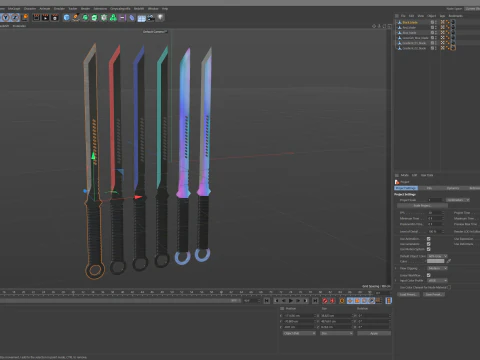Click the FPS input field

point(436,213)
